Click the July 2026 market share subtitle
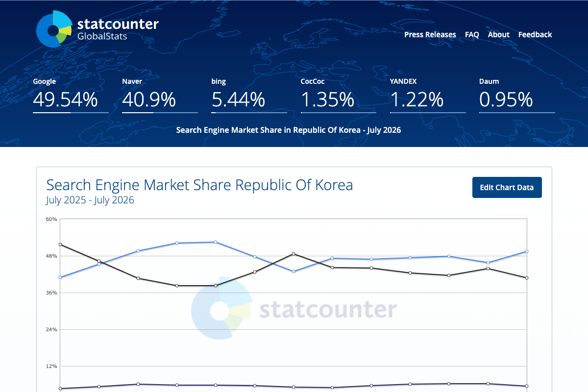 (289, 130)
